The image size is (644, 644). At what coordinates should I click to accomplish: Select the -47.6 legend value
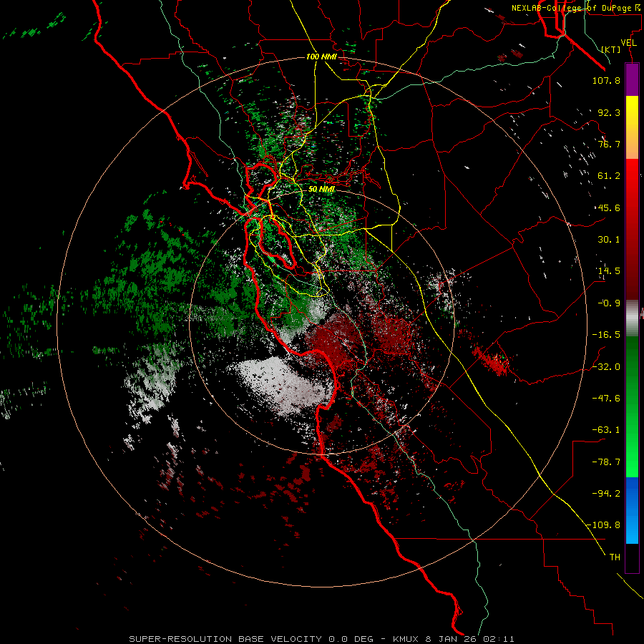606,399
